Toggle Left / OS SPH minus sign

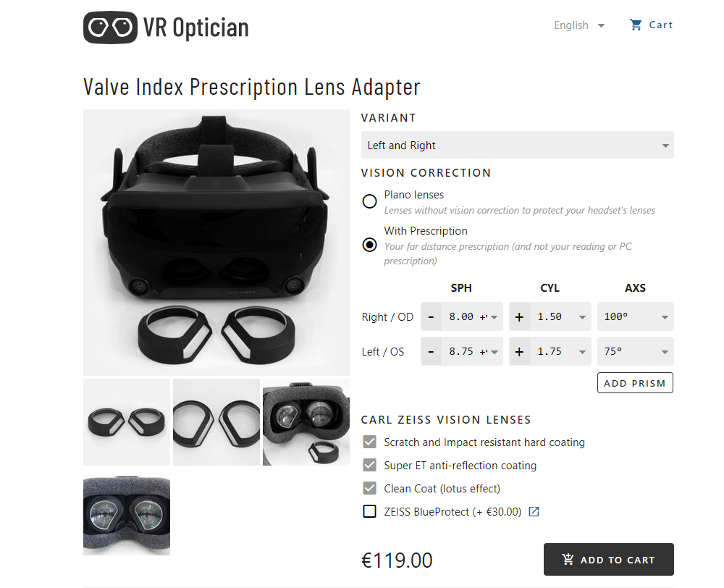pyautogui.click(x=432, y=351)
